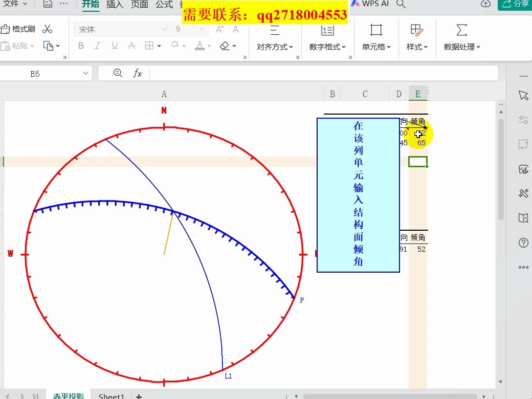Open the File (文件) menu
This screenshot has height=399, width=532.
point(14,4)
